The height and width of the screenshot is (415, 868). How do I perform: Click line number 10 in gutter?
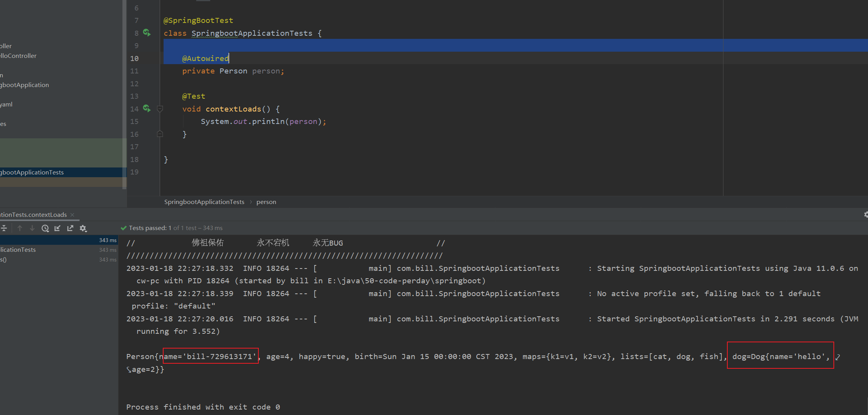(134, 58)
